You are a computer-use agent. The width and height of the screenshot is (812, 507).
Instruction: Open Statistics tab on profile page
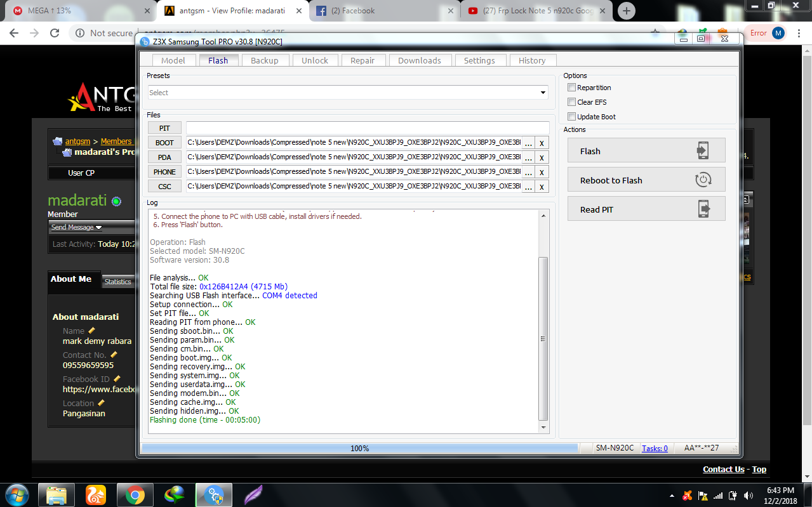pyautogui.click(x=117, y=282)
